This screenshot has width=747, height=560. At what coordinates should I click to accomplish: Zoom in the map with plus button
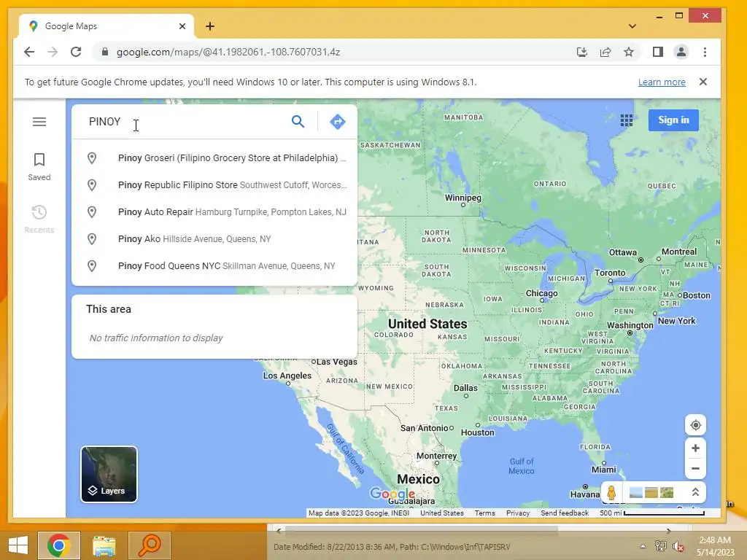click(x=695, y=448)
